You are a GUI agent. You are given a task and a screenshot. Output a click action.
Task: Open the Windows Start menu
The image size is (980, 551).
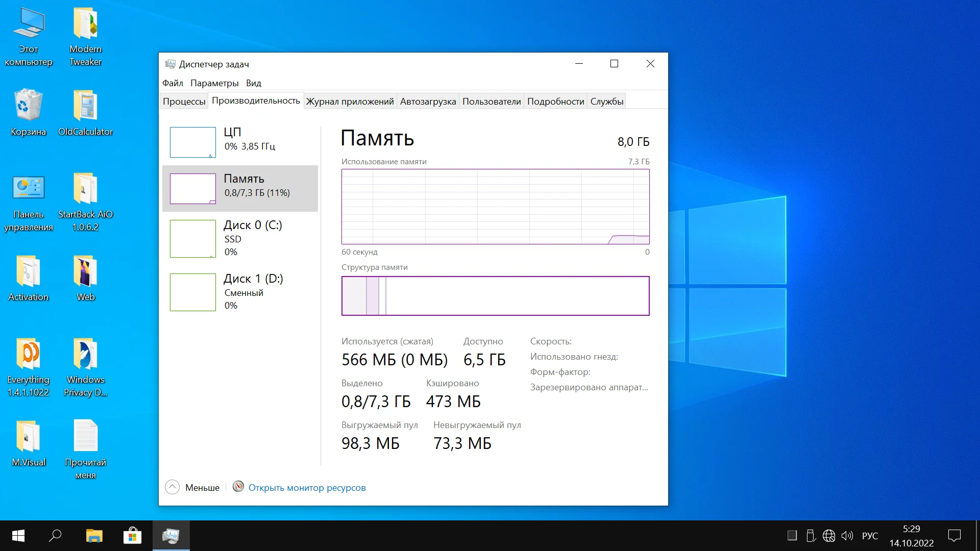click(x=18, y=536)
